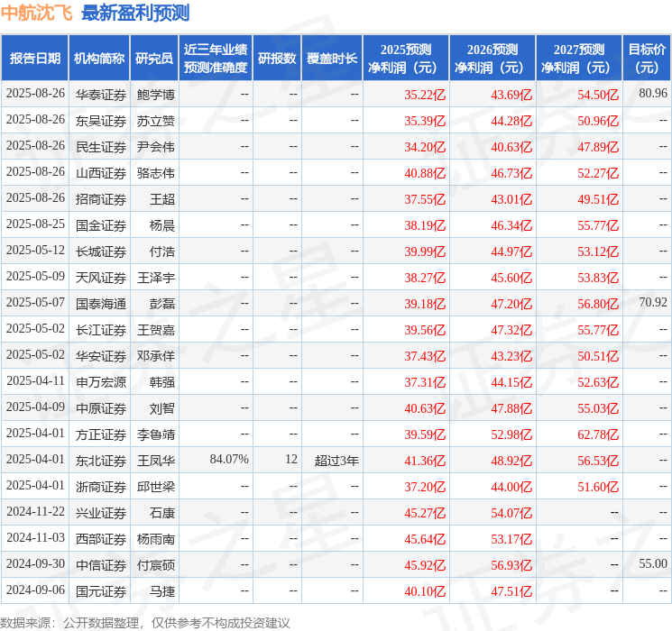Click the 目标价 column header
This screenshot has height=631, width=672.
[646, 58]
